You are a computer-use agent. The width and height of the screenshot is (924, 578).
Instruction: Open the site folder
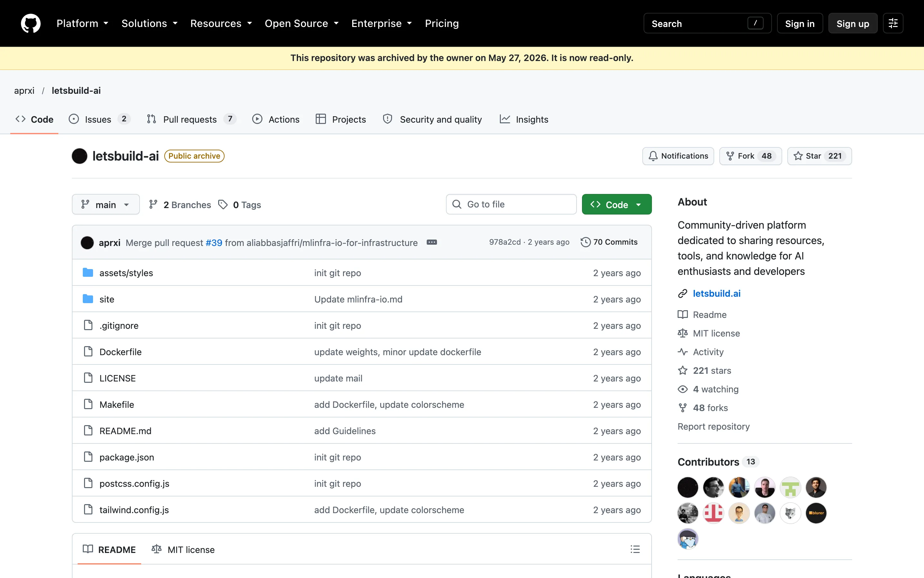click(107, 299)
